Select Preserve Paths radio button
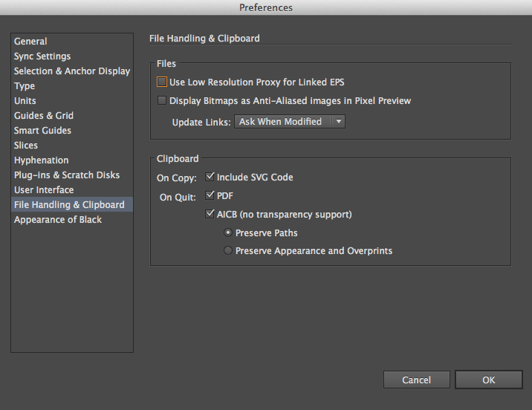 click(228, 232)
